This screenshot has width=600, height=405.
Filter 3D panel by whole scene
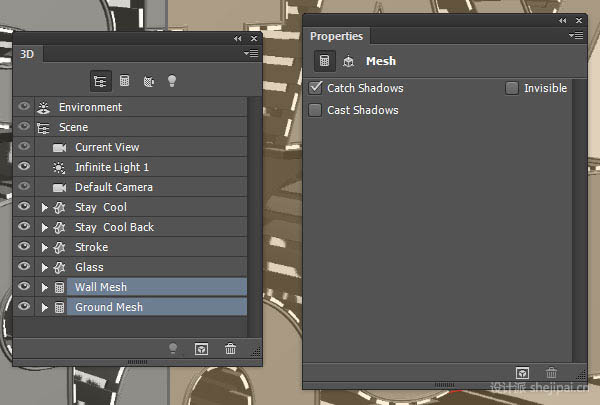(x=101, y=81)
